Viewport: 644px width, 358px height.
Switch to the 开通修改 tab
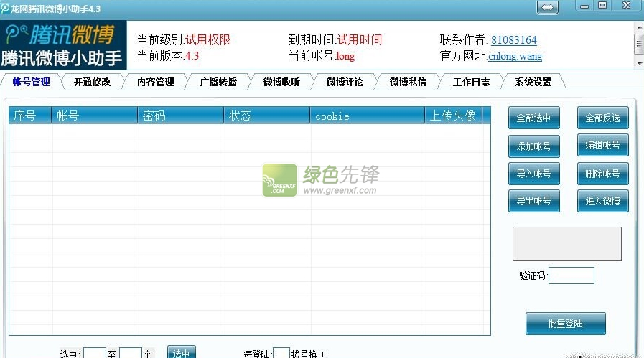tap(92, 82)
